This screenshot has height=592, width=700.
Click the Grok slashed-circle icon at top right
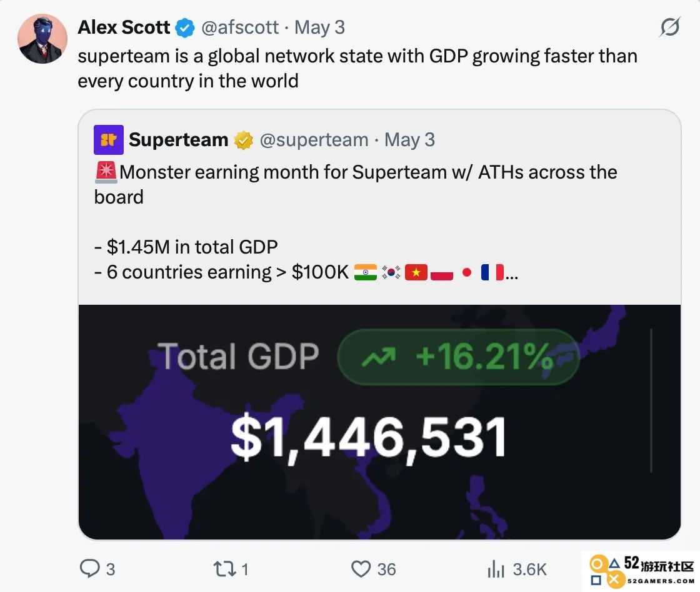tap(669, 27)
